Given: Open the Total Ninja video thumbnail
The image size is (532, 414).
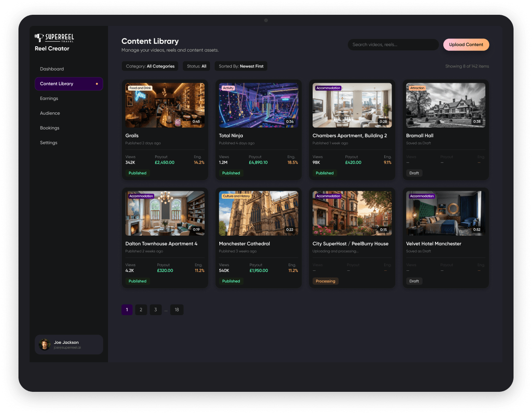Looking at the screenshot, I should [259, 105].
